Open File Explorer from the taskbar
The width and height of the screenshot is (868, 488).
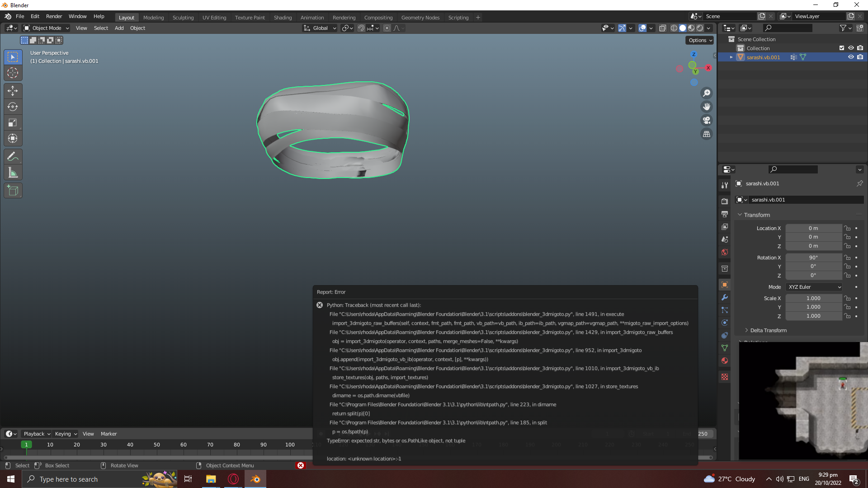[211, 479]
